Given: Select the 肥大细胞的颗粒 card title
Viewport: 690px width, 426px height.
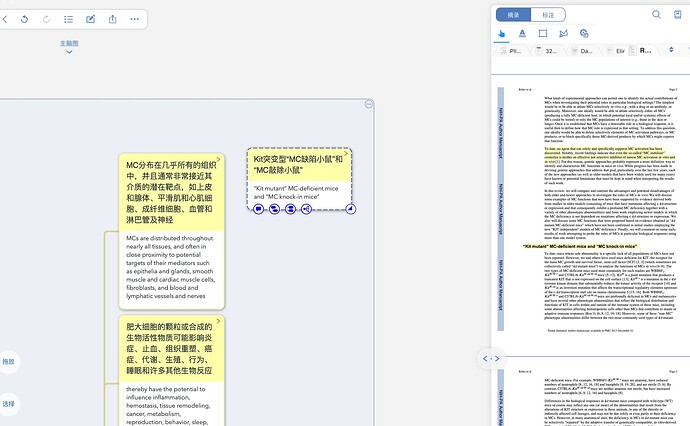Looking at the screenshot, I should pyautogui.click(x=169, y=349).
